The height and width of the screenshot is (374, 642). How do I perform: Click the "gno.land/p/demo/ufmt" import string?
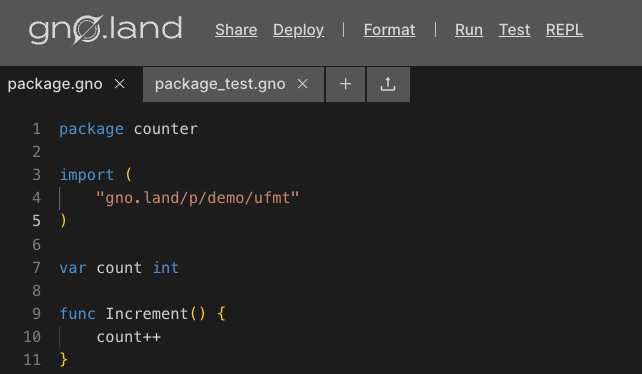[x=197, y=198]
